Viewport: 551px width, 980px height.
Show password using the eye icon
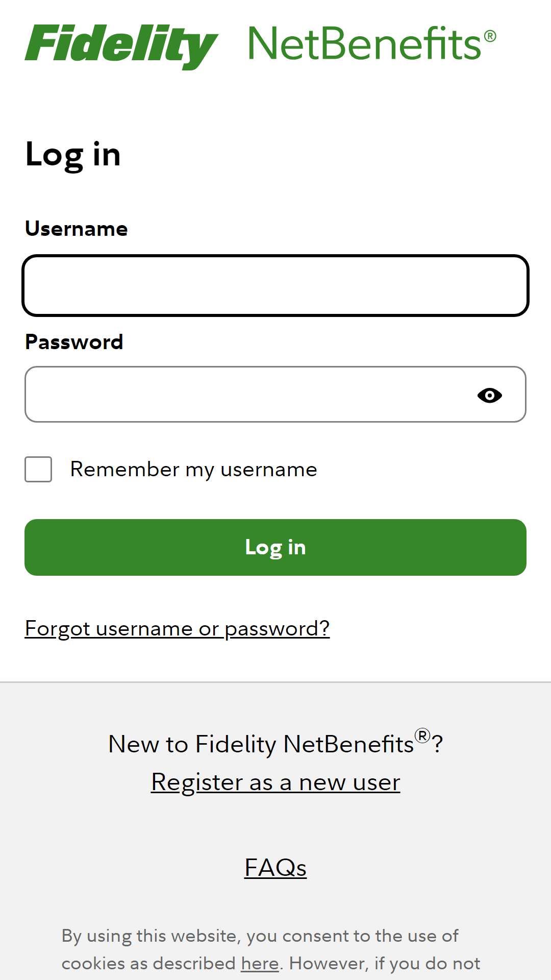(x=489, y=395)
